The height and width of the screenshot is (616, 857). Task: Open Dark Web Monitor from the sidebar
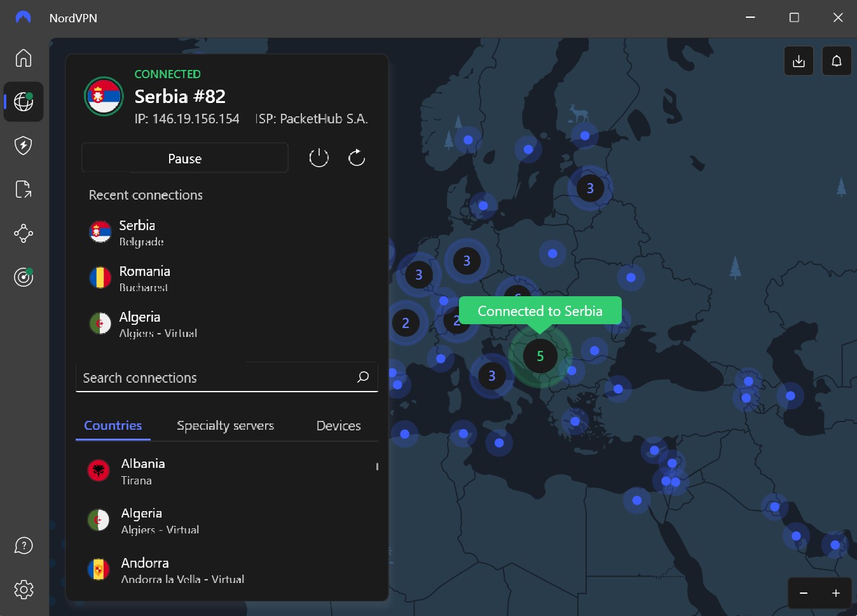[x=23, y=277]
